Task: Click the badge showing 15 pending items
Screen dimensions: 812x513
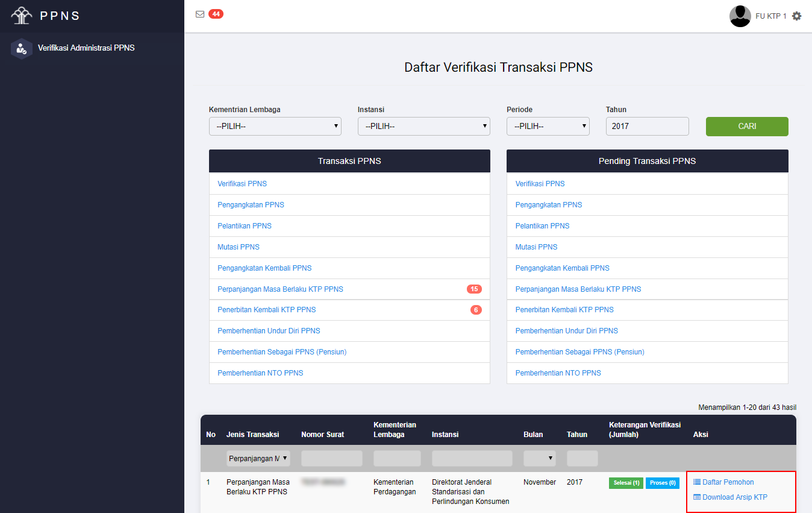Action: click(474, 289)
